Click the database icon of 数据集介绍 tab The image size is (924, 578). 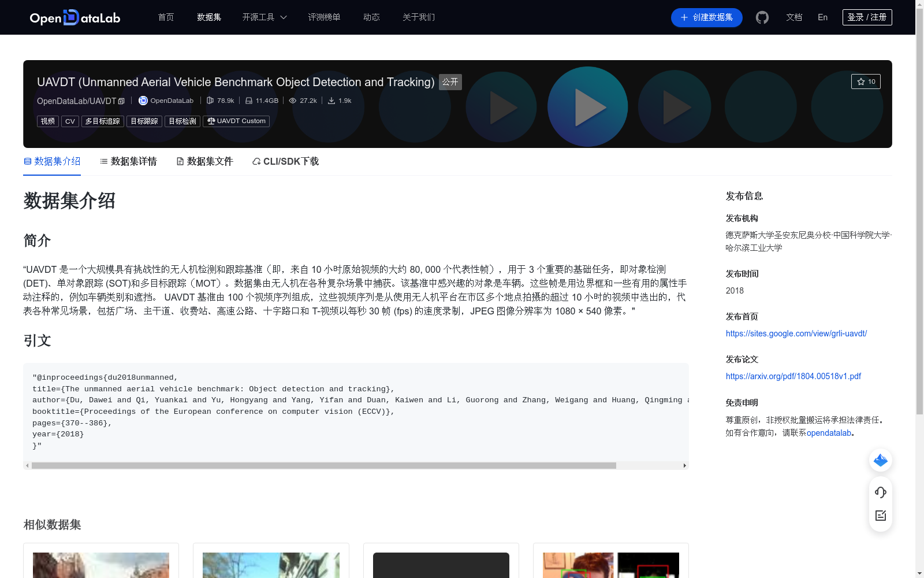point(28,161)
